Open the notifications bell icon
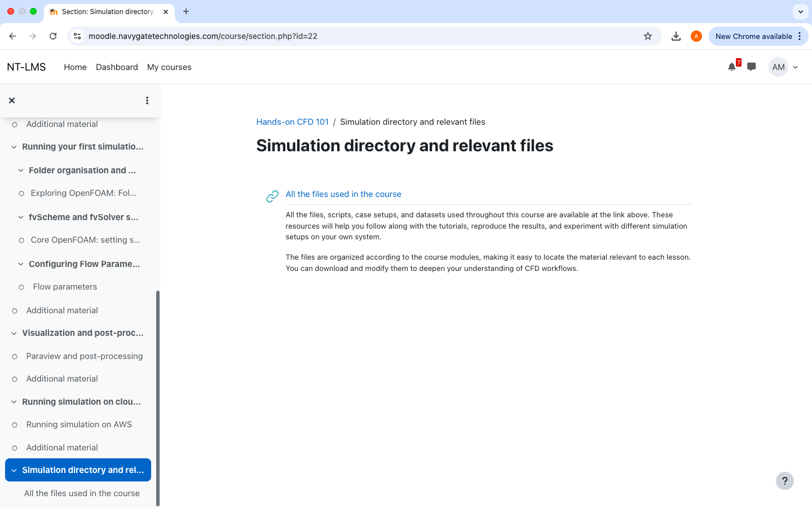The height and width of the screenshot is (508, 812). pos(731,67)
